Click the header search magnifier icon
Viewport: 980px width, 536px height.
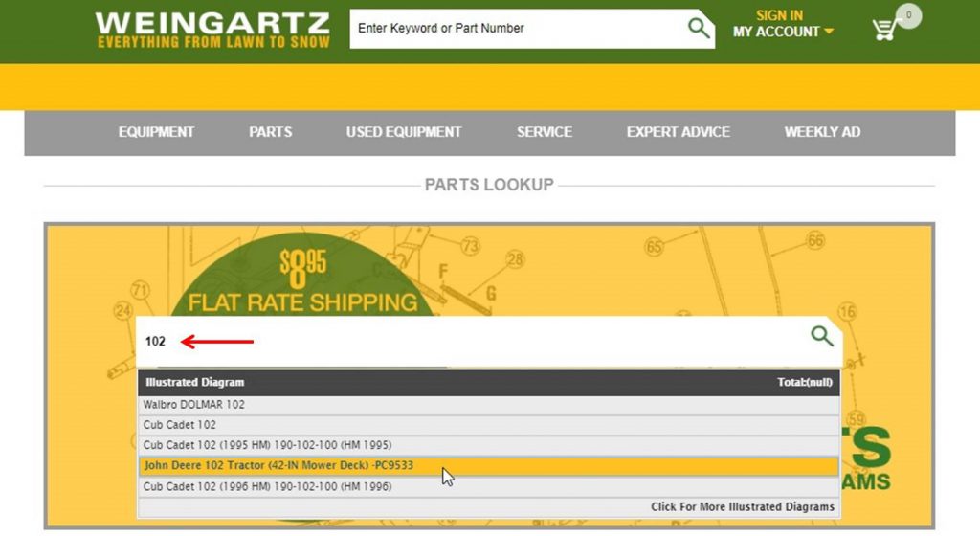pyautogui.click(x=698, y=28)
